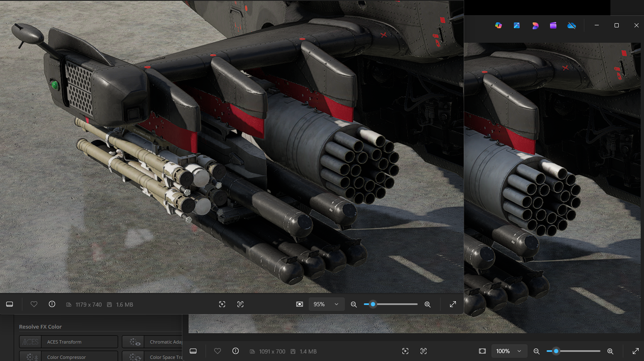Favorite the 1091 x 700 image with the heart
The width and height of the screenshot is (644, 361).
(218, 351)
